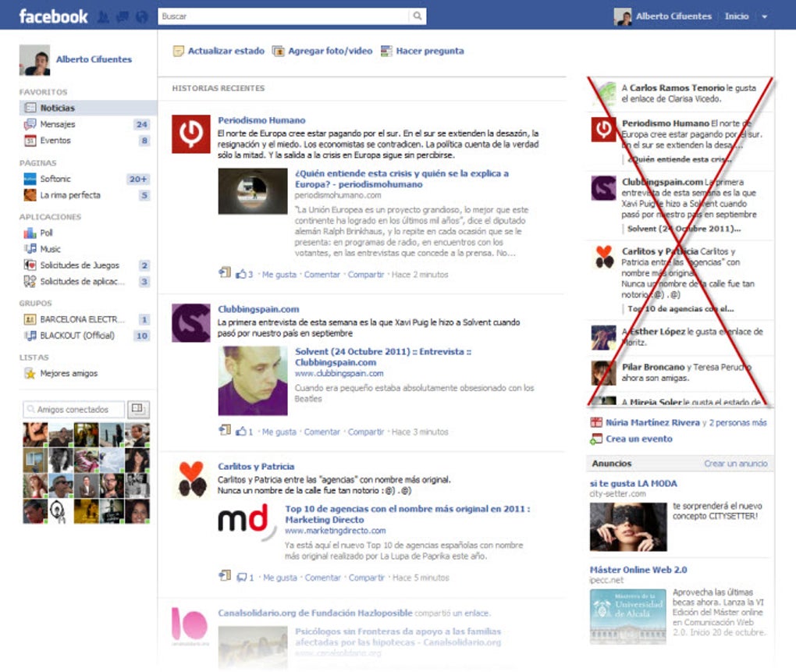
Task: Click Universidad de Alcalá ad image
Action: point(628,617)
